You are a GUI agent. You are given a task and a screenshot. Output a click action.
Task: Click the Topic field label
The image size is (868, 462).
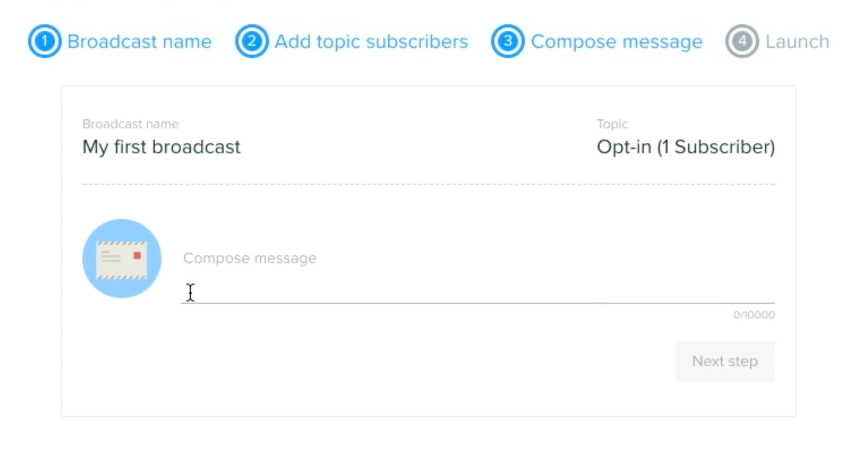612,124
